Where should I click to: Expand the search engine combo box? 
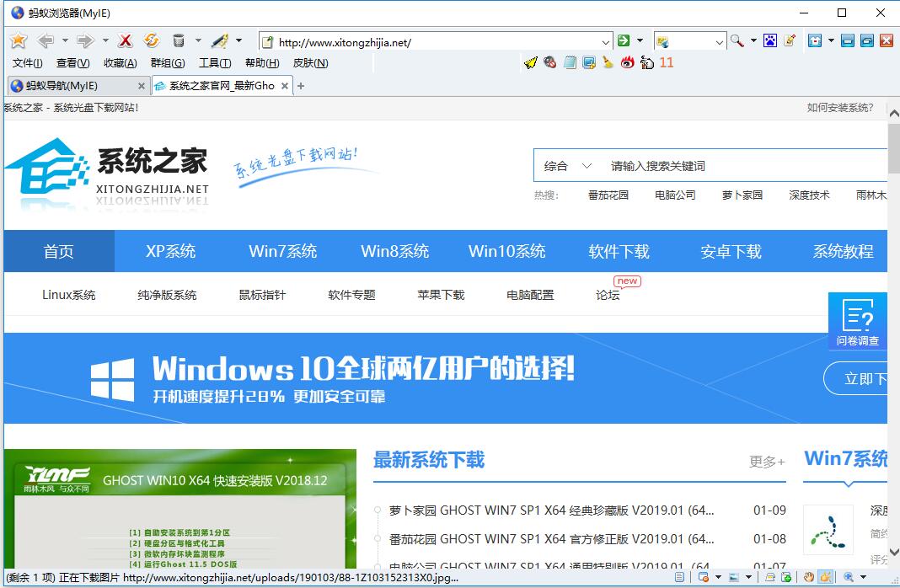coord(719,42)
